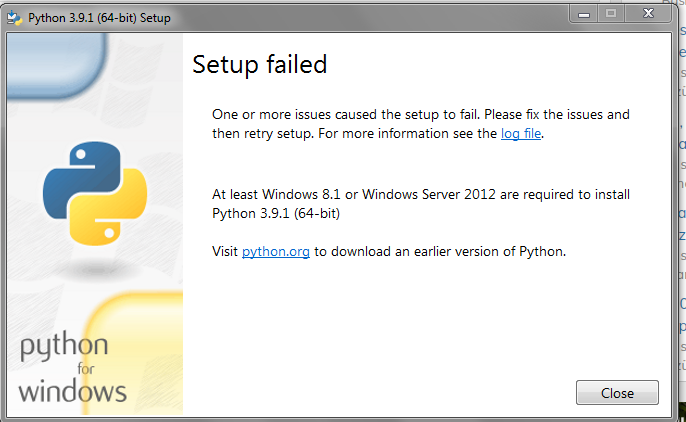Click the blue rounded shape in sidebar banner

tap(56, 65)
